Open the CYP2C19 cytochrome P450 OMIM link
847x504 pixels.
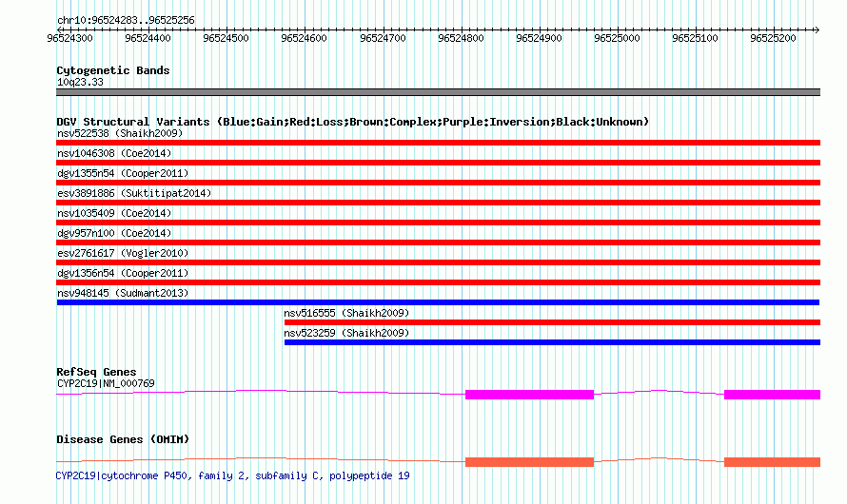click(x=233, y=475)
